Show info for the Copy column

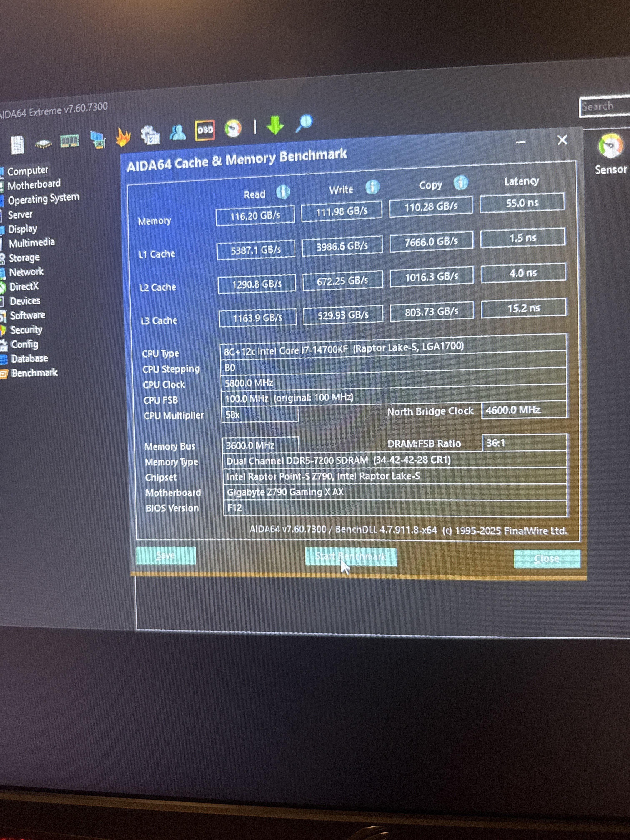pyautogui.click(x=460, y=183)
